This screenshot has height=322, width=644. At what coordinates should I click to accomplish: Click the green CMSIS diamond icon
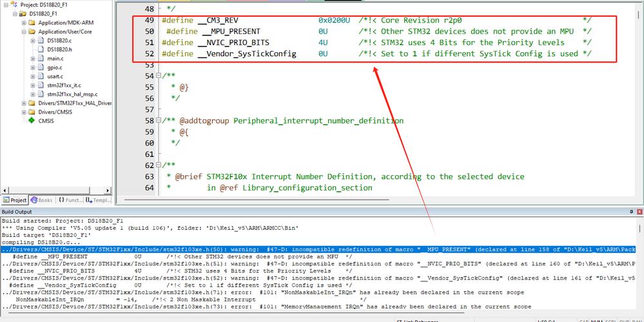(x=32, y=120)
